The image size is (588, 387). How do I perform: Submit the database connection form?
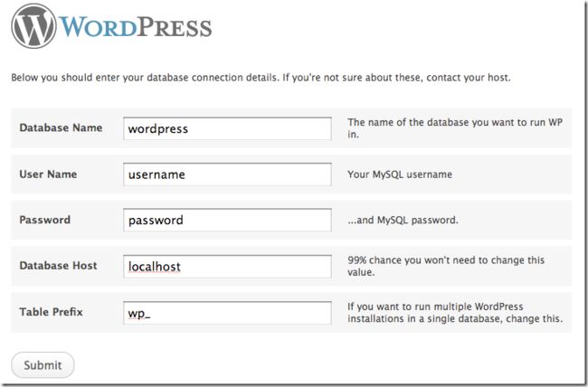(x=43, y=365)
